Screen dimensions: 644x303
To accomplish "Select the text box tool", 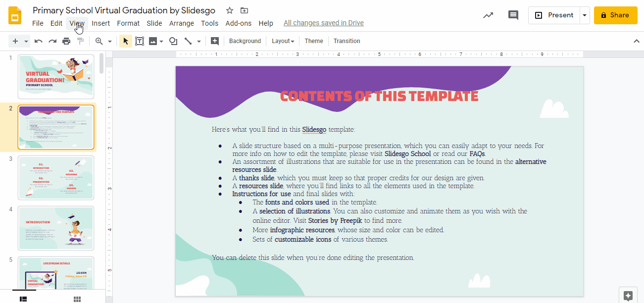I will click(140, 41).
